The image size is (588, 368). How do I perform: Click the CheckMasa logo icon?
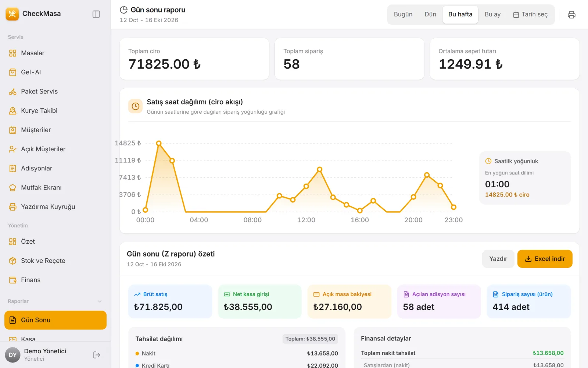tap(12, 14)
